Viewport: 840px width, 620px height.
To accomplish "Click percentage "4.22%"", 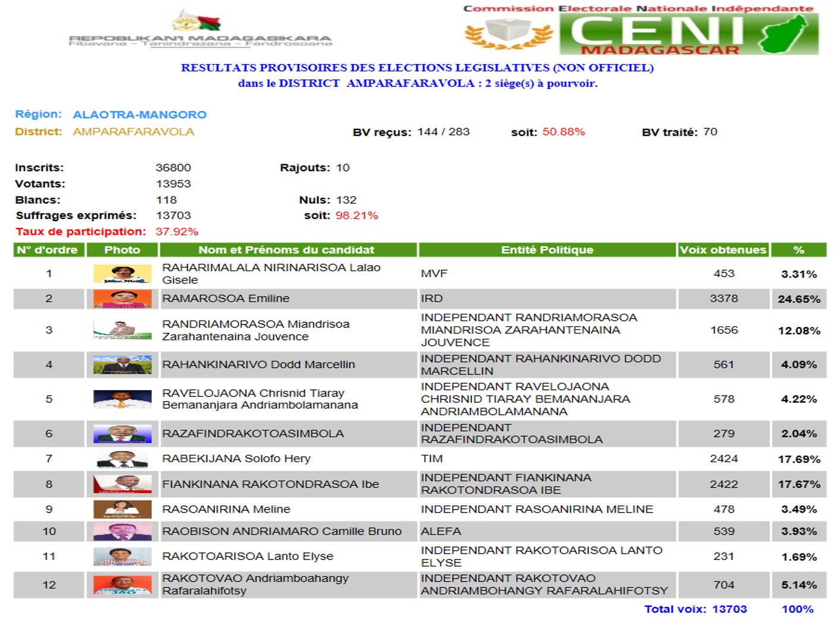I will click(799, 399).
